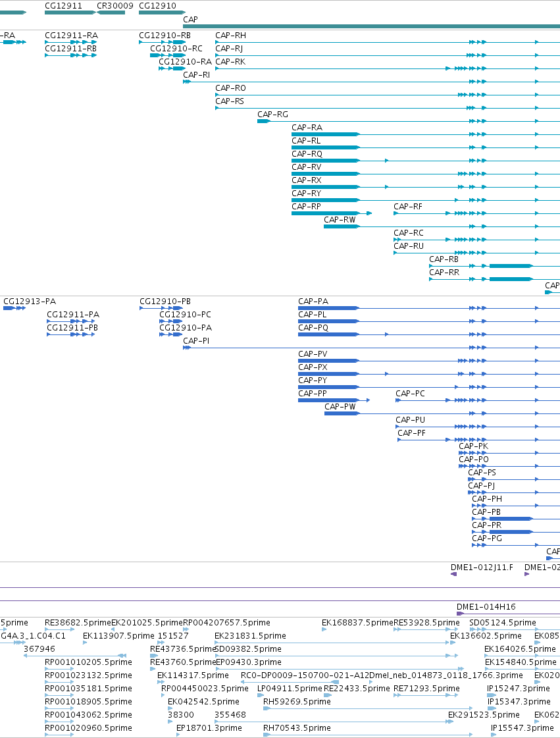
Task: Select transcript CAP-RA exon bar
Action: (x=325, y=134)
